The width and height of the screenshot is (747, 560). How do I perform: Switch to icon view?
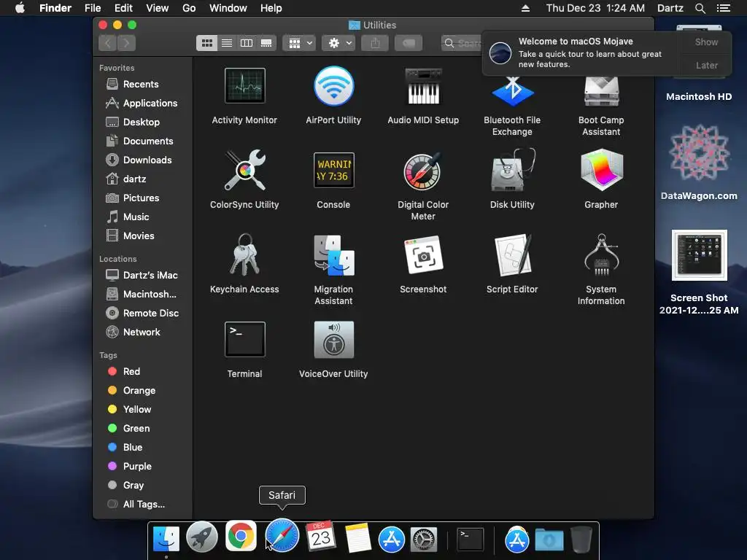click(206, 43)
